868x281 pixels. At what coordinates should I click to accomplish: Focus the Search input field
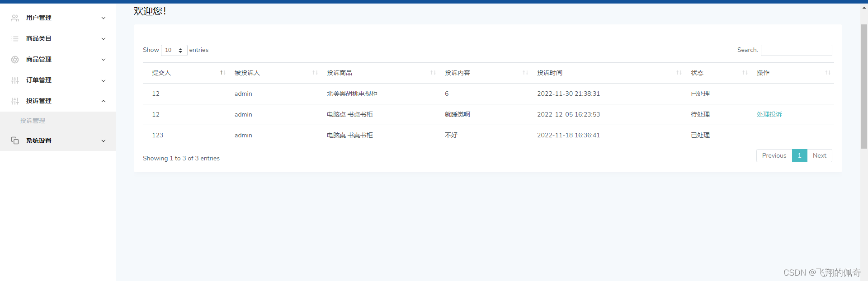[x=796, y=50]
